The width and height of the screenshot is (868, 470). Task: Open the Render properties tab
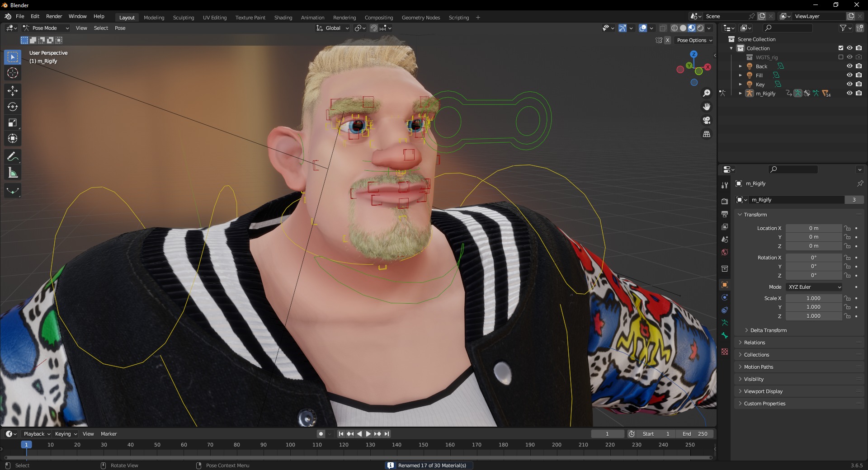pyautogui.click(x=725, y=201)
